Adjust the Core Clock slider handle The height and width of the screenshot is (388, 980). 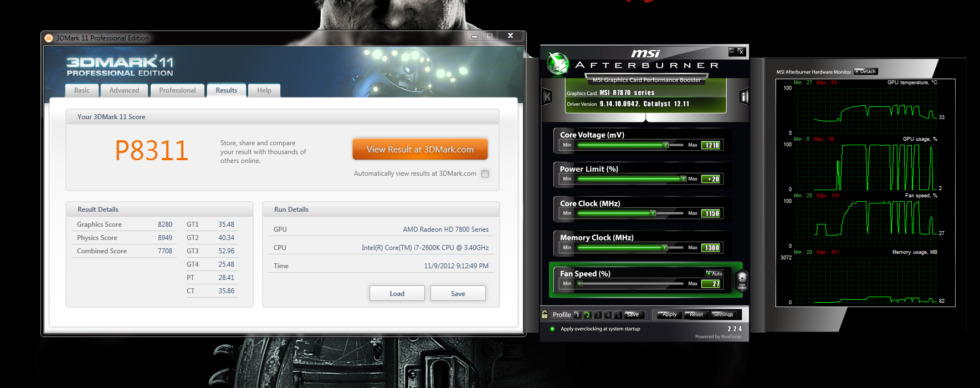coord(653,213)
